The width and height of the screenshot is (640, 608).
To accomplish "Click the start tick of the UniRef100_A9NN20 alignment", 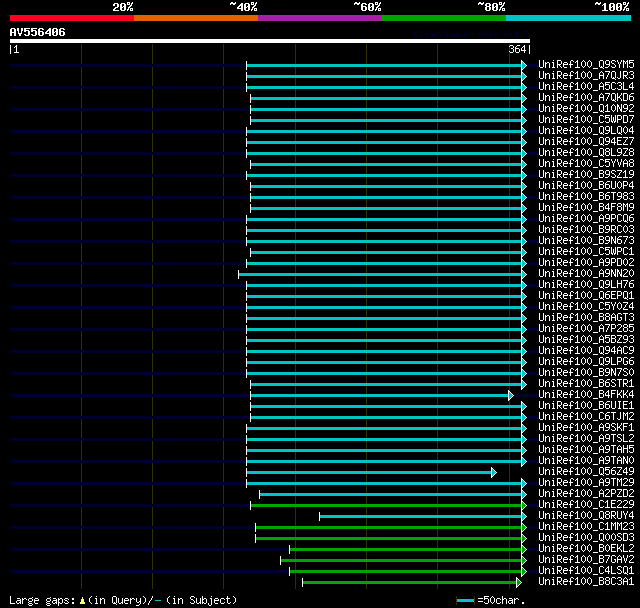I will pyautogui.click(x=238, y=274).
